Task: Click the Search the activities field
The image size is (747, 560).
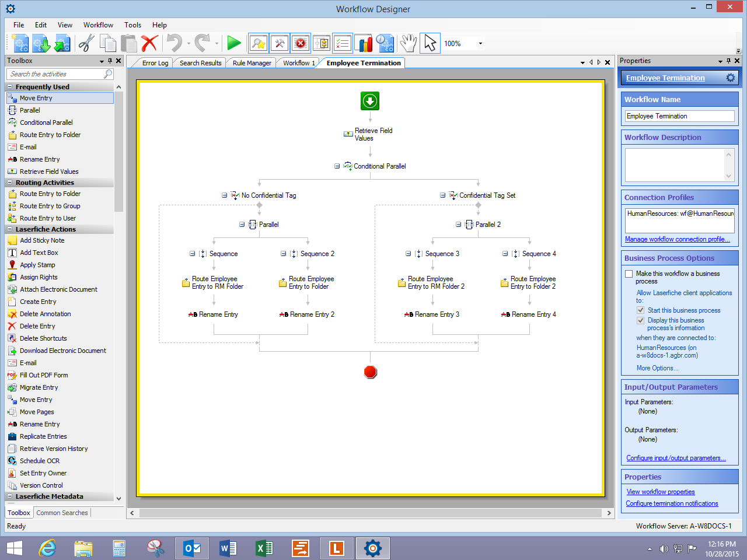Action: click(x=55, y=74)
